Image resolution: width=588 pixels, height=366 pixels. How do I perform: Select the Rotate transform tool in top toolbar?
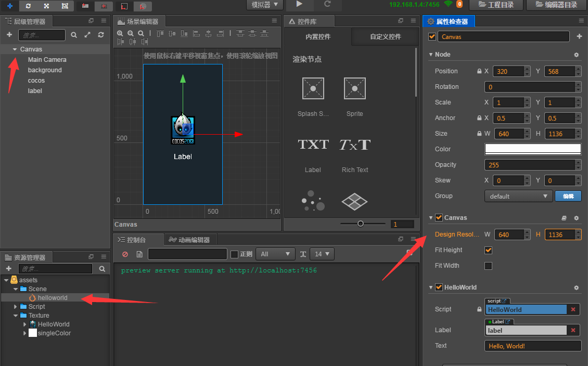pyautogui.click(x=28, y=6)
